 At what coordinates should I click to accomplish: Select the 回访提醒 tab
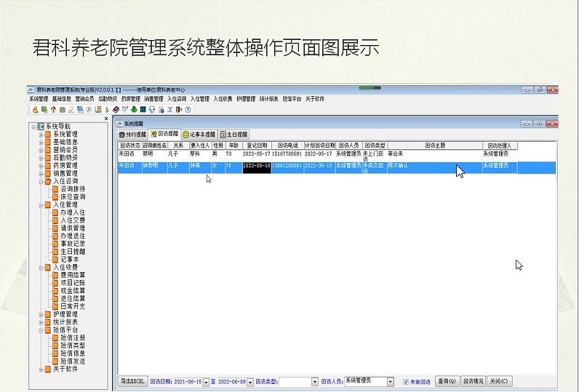click(164, 134)
